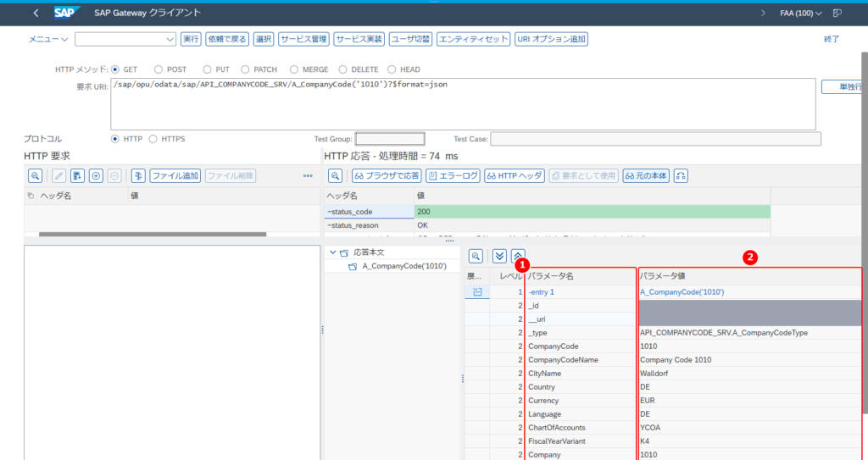The width and height of the screenshot is (868, 460).
Task: Click the select-all icon in request header table
Action: click(x=31, y=196)
